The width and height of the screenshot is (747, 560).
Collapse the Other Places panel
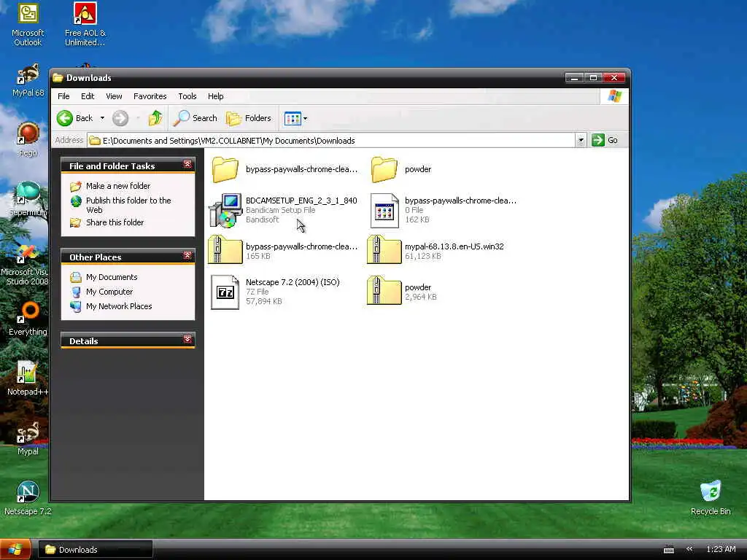tap(187, 256)
